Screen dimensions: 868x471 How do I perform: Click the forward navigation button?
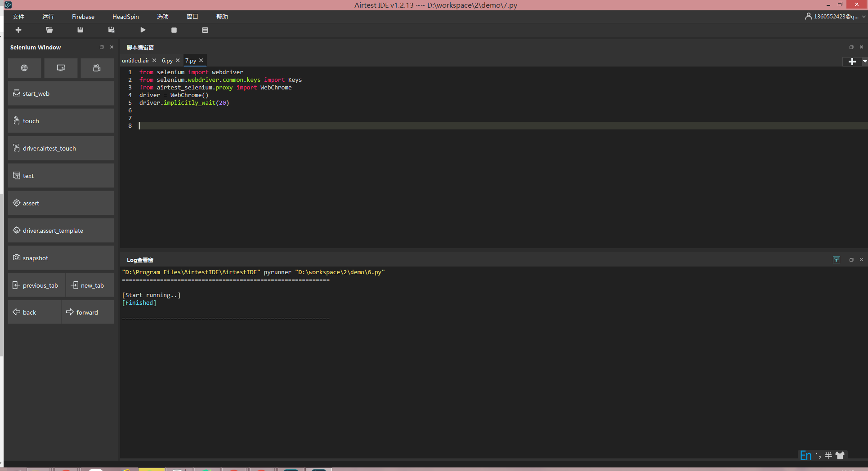(88, 312)
